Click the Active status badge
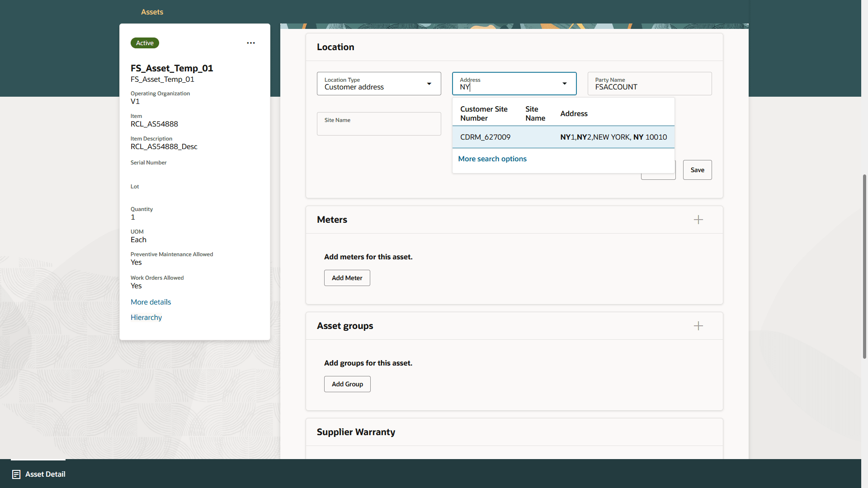Image resolution: width=868 pixels, height=488 pixels. tap(145, 43)
